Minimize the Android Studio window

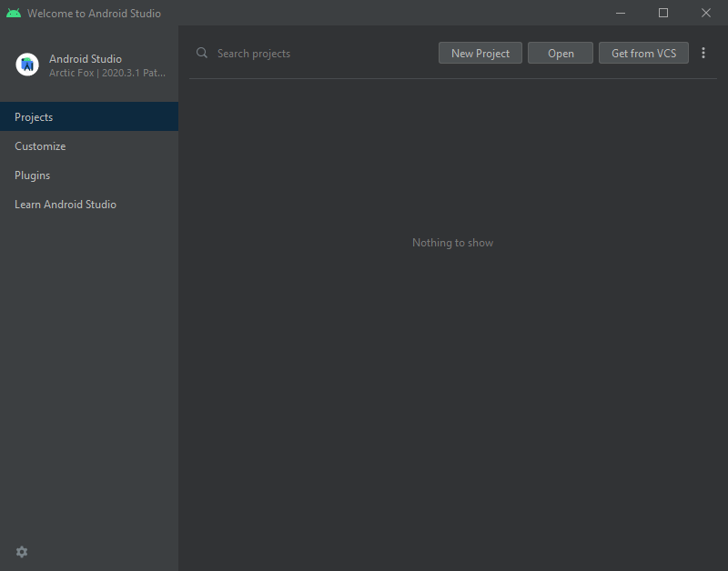620,13
